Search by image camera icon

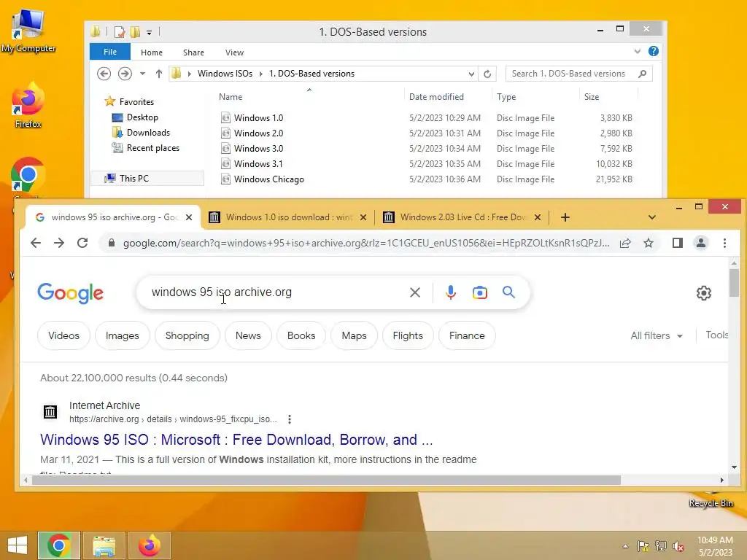click(480, 292)
